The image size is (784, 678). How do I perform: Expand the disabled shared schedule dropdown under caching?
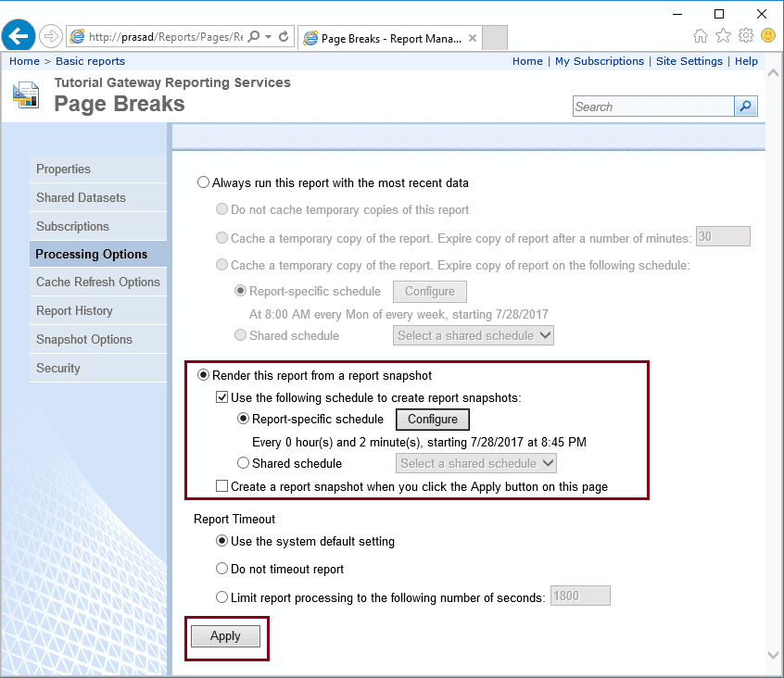pyautogui.click(x=473, y=334)
